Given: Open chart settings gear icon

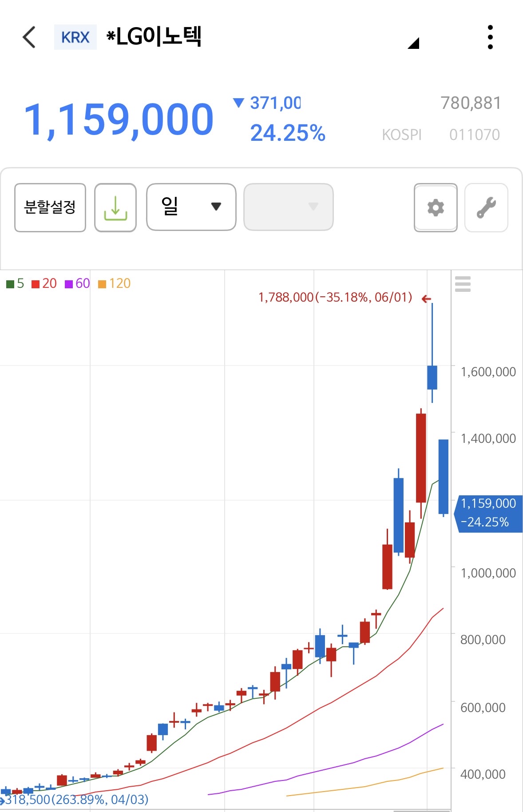Looking at the screenshot, I should (x=436, y=207).
